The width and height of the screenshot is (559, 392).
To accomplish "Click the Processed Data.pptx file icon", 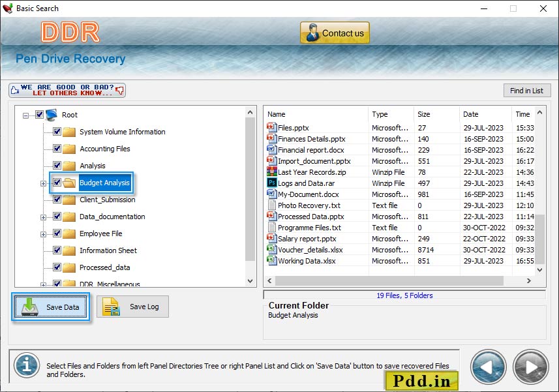I will tap(271, 216).
